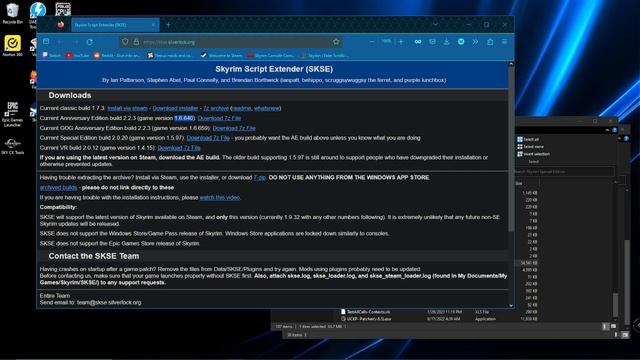Image resolution: width=640 pixels, height=360 pixels.
Task: Open the Firefox View icon left of back arrow
Action: [x=46, y=42]
